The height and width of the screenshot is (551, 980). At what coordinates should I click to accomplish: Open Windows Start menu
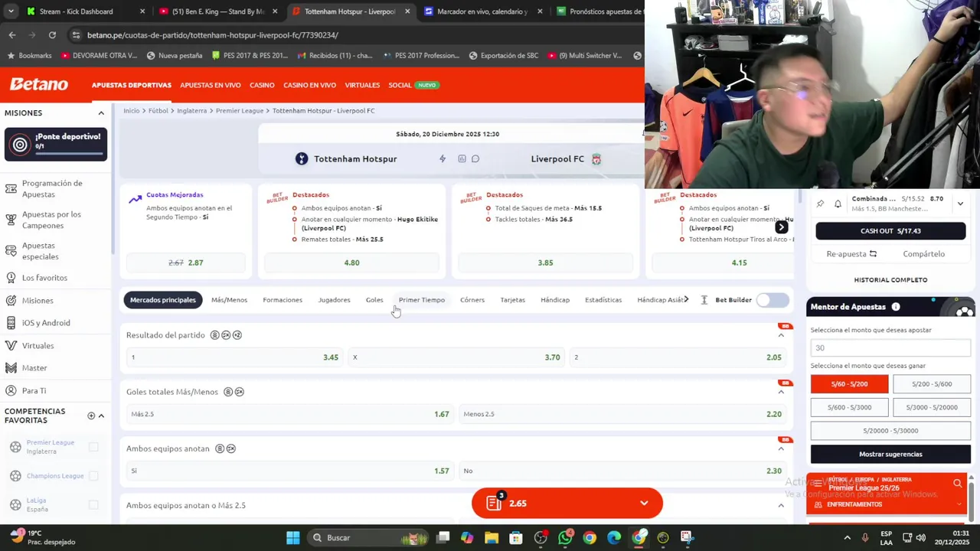pos(293,538)
